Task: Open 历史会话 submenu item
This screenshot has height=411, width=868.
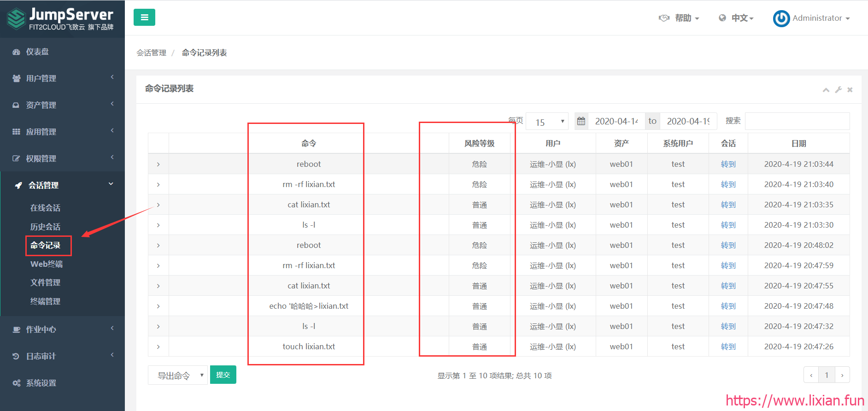Action: [x=45, y=227]
